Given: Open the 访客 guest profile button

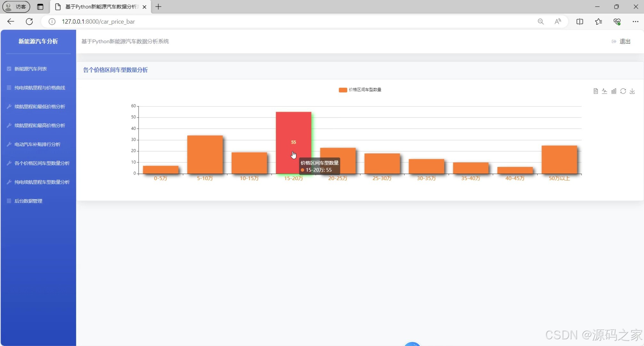Looking at the screenshot, I should pyautogui.click(x=16, y=7).
